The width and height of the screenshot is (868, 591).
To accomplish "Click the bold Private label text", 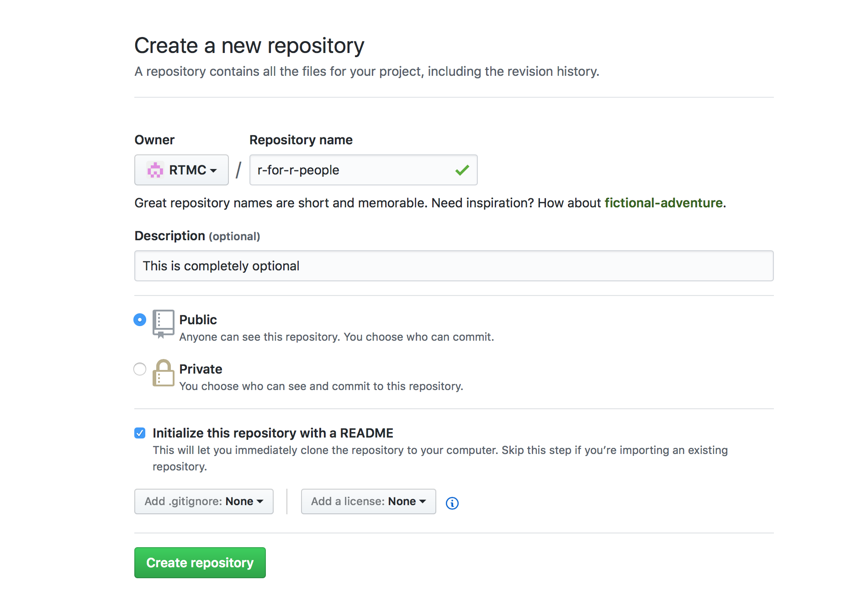I will click(201, 369).
